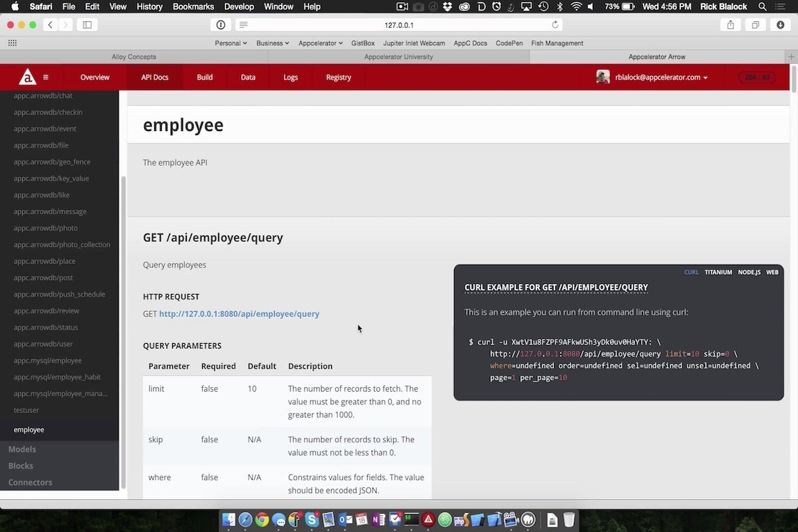Viewport: 798px width, 532px height.
Task: Launch Google Chrome from the Dock
Action: coord(262,519)
